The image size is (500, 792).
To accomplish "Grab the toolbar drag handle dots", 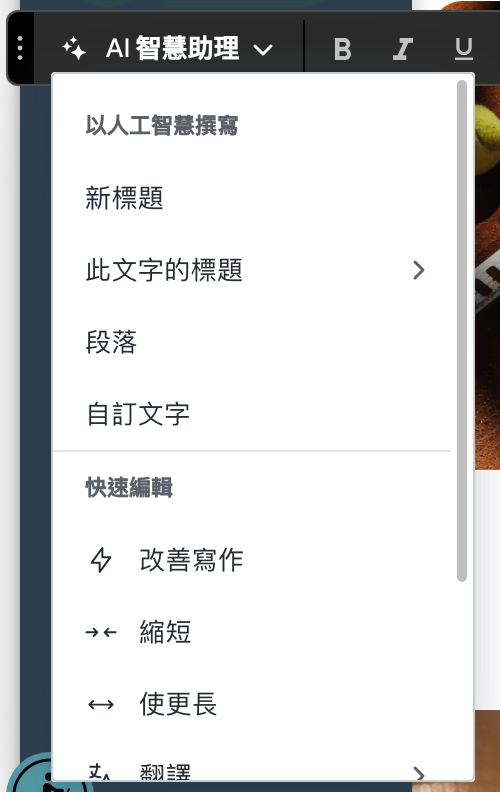I will (x=20, y=48).
